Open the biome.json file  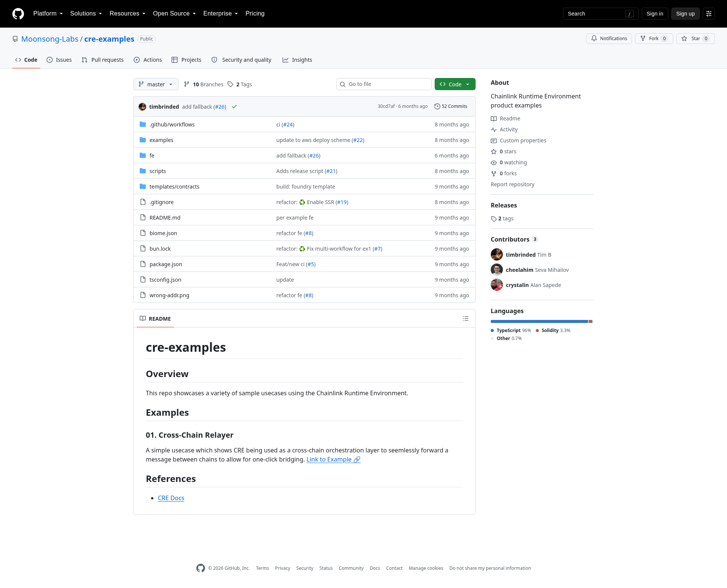point(163,233)
